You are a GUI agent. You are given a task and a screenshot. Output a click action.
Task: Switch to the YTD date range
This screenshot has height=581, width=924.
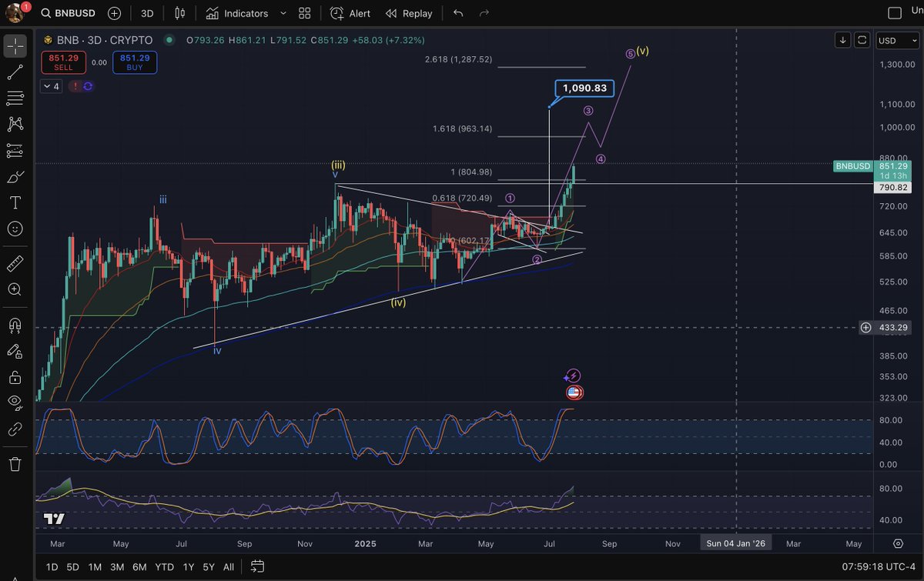(164, 567)
